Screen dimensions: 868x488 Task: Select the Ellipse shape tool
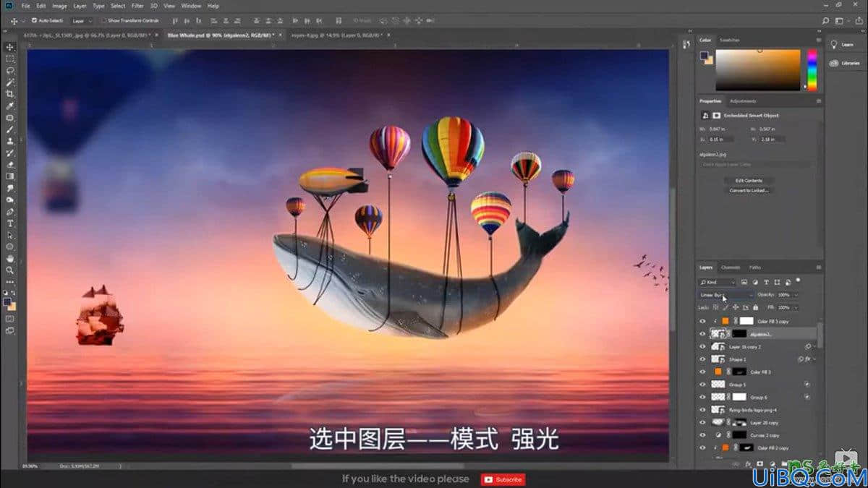10,247
